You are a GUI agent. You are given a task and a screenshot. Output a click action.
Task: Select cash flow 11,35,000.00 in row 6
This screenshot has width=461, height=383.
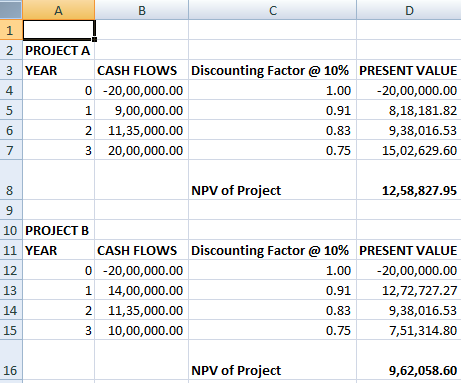pos(142,130)
